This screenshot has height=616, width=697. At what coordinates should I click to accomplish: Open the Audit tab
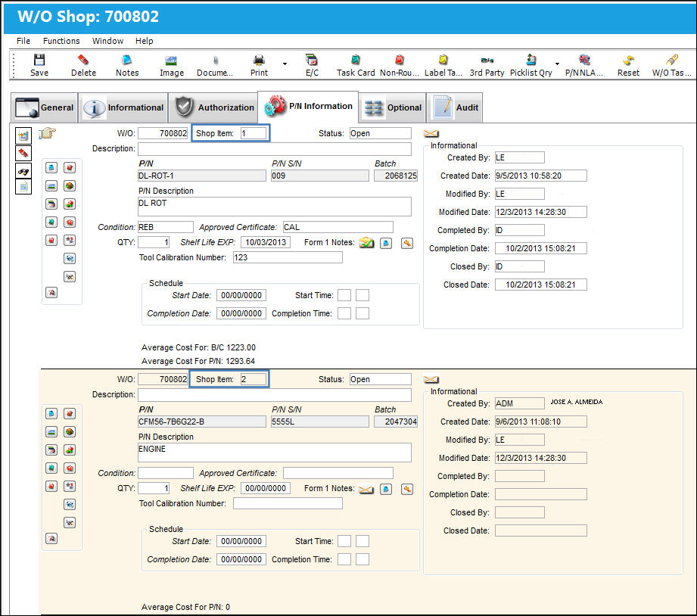click(455, 107)
